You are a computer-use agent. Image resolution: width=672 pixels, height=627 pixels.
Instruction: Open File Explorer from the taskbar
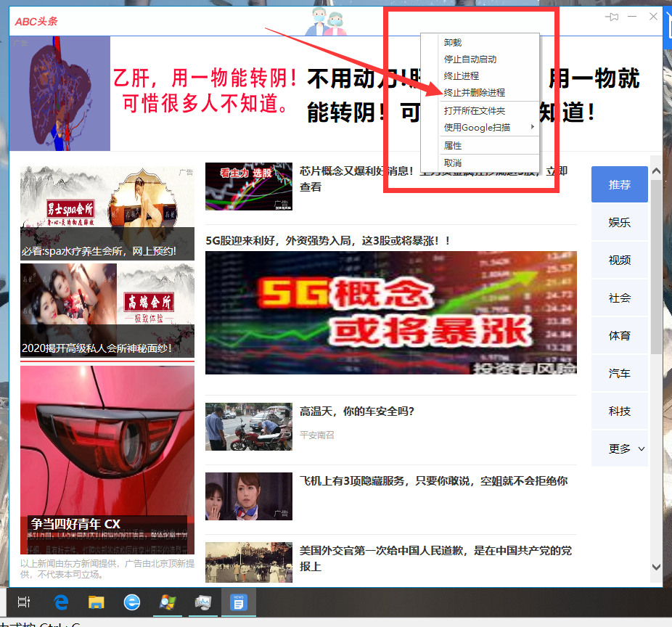97,602
